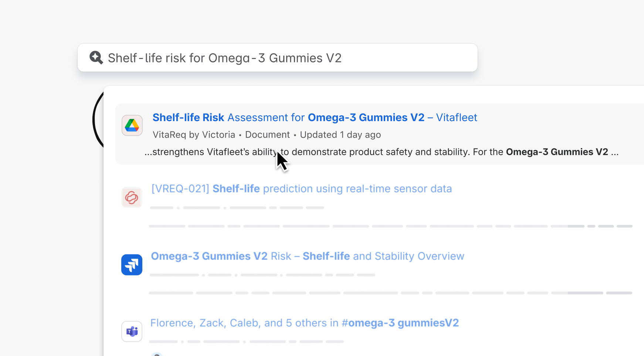The width and height of the screenshot is (644, 356).
Task: Click the Google Drive icon on first result
Action: pyautogui.click(x=132, y=126)
